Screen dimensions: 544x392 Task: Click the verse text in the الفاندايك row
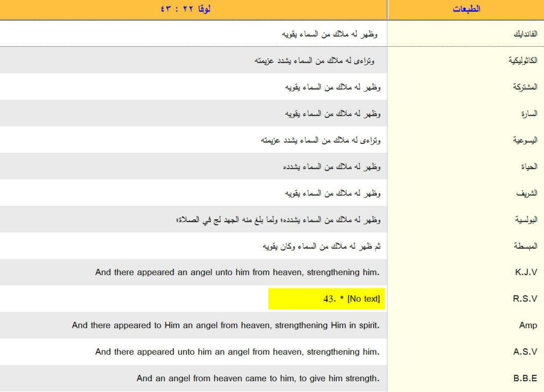click(x=329, y=34)
